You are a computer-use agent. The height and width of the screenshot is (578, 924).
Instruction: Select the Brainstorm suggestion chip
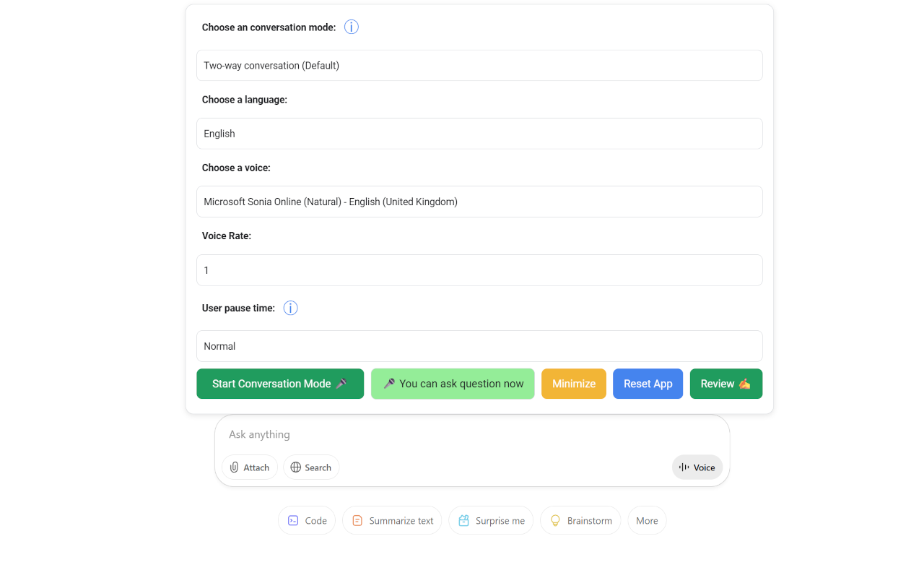click(x=580, y=520)
